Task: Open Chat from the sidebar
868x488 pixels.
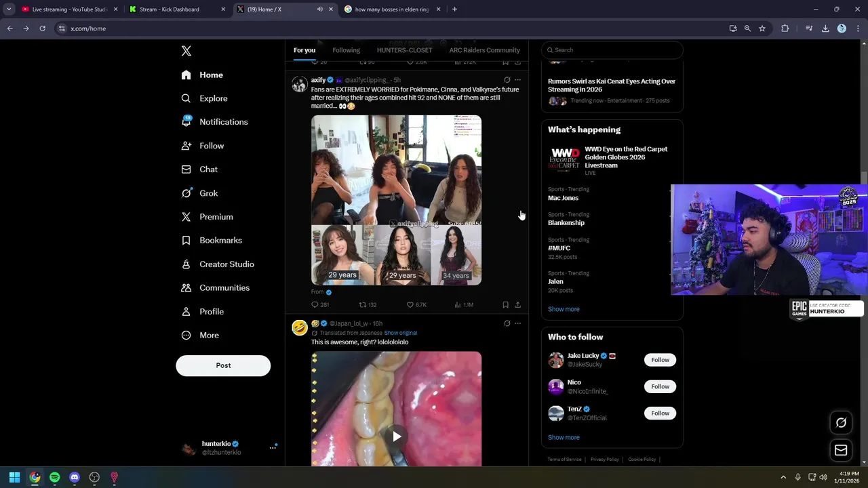Action: tap(199, 169)
